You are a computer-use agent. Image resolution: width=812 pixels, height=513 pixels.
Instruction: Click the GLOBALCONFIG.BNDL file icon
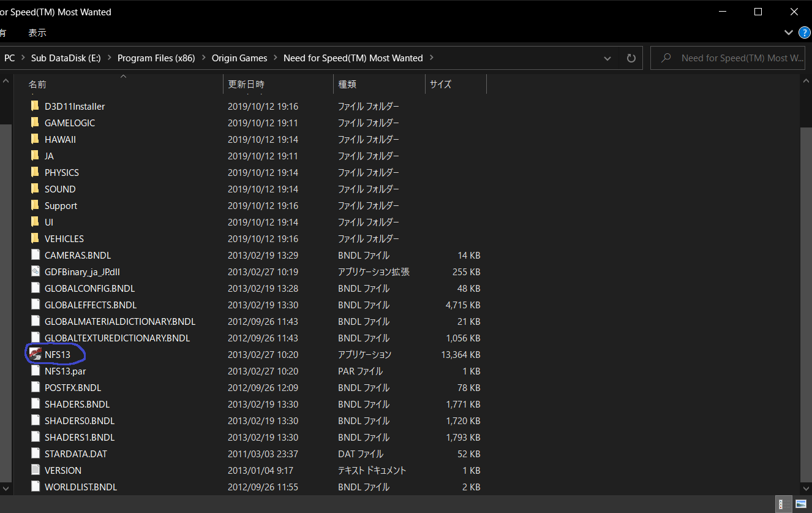pos(35,288)
